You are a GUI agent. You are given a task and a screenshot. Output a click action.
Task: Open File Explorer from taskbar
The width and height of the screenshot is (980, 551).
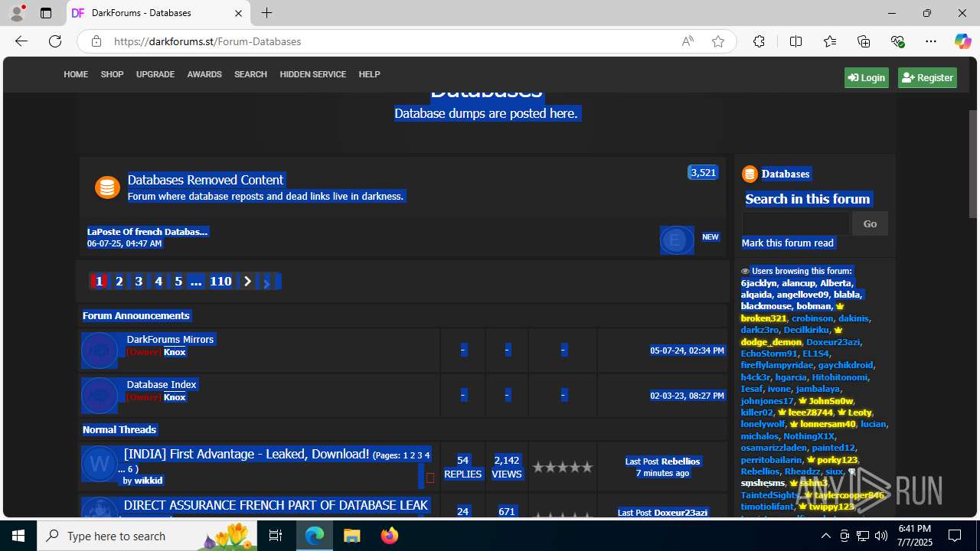click(351, 536)
